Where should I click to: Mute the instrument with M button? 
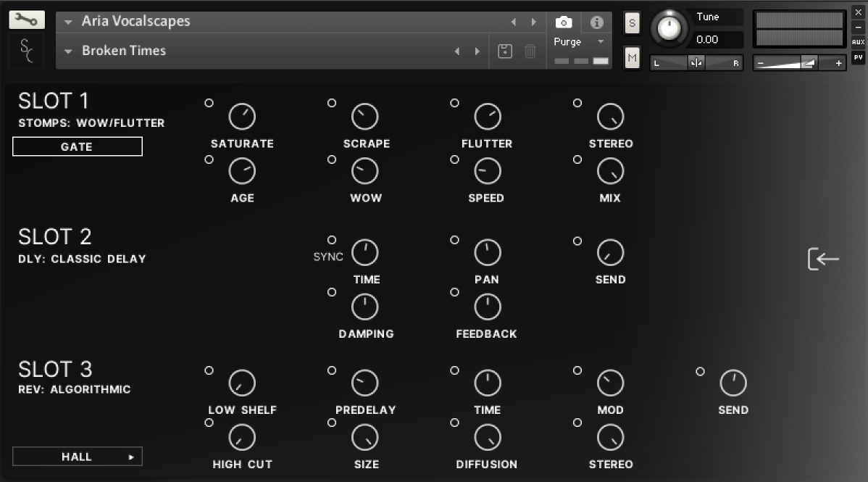pos(632,57)
